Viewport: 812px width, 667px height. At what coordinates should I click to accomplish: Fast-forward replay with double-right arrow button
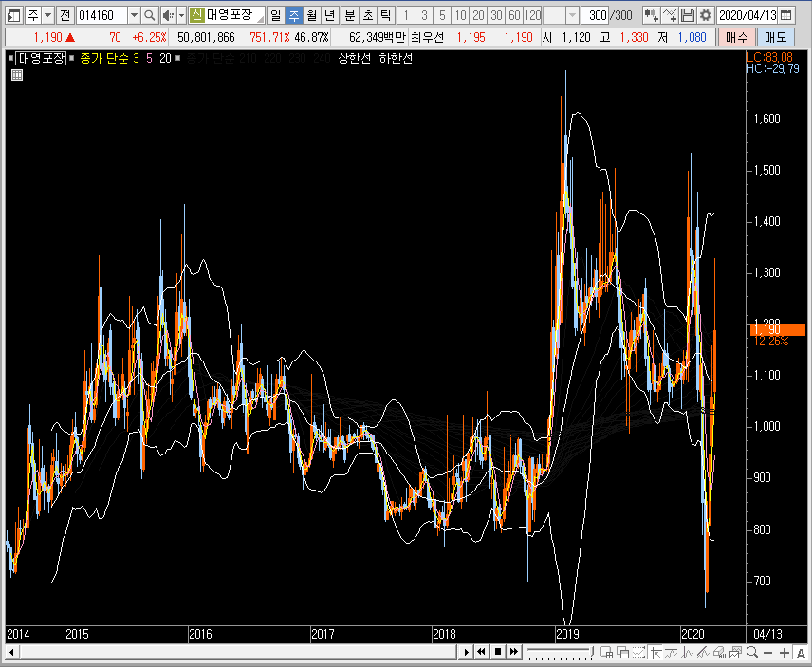click(514, 652)
